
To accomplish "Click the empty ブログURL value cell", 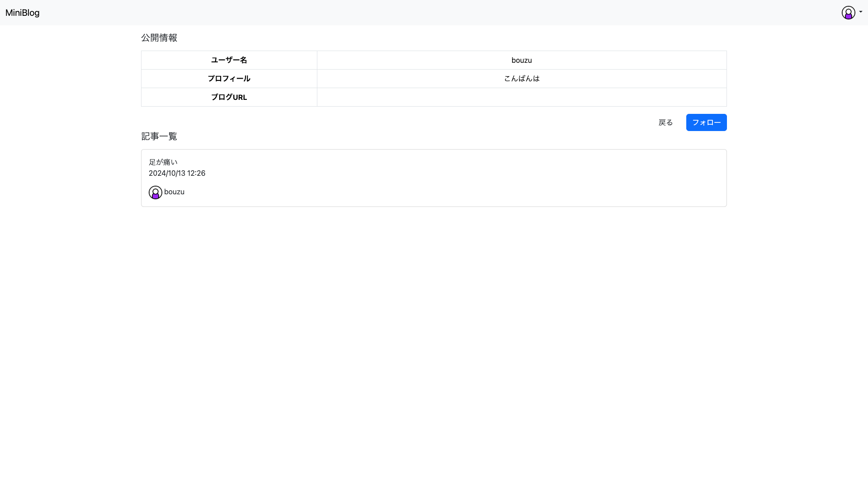I will (521, 97).
